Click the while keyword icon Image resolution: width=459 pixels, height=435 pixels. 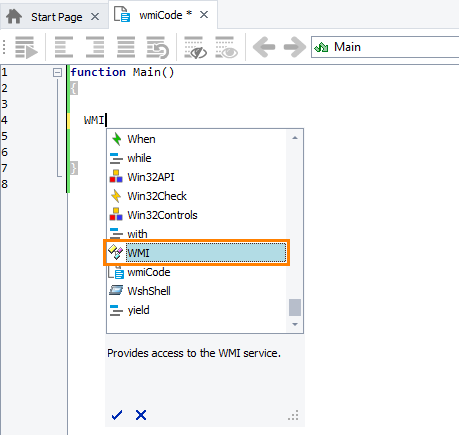click(116, 158)
